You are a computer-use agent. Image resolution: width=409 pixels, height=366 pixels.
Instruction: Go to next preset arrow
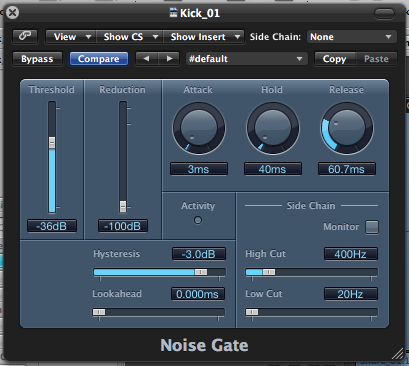pyautogui.click(x=169, y=59)
